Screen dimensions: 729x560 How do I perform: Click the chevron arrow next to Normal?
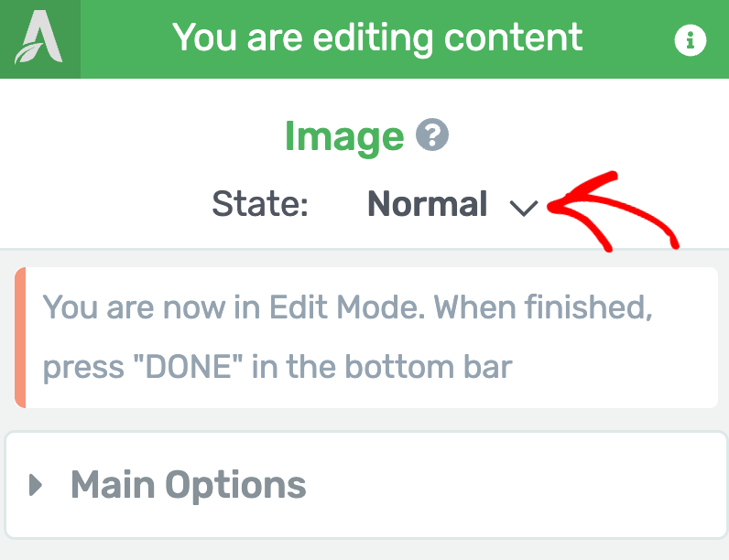pyautogui.click(x=524, y=208)
